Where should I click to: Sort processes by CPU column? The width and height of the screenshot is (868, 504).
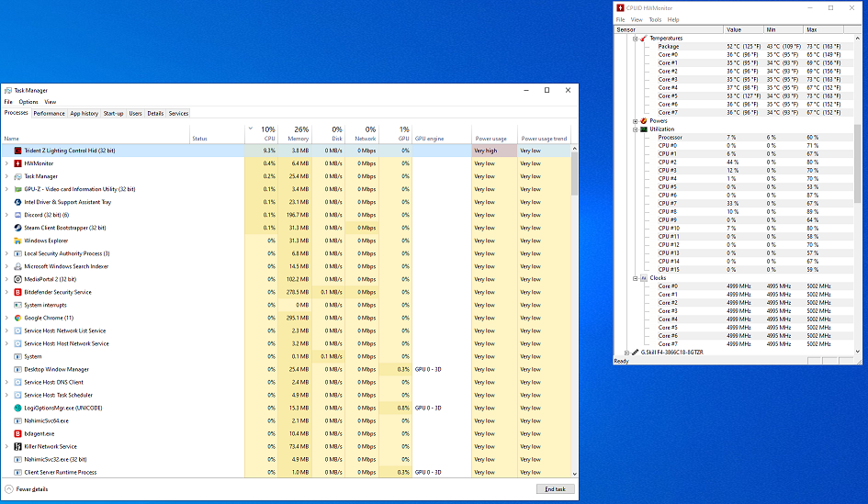(x=261, y=133)
